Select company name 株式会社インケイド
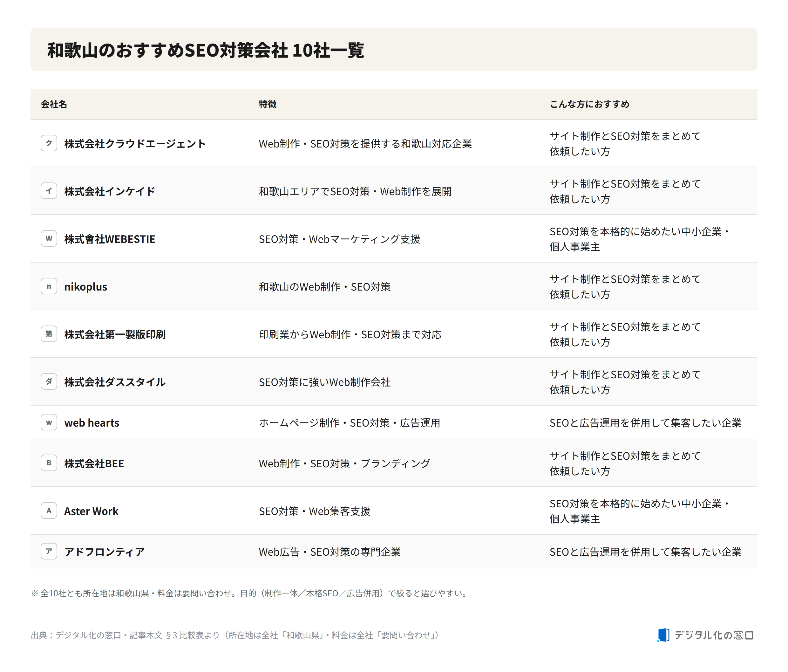The height and width of the screenshot is (672, 788). tap(110, 191)
